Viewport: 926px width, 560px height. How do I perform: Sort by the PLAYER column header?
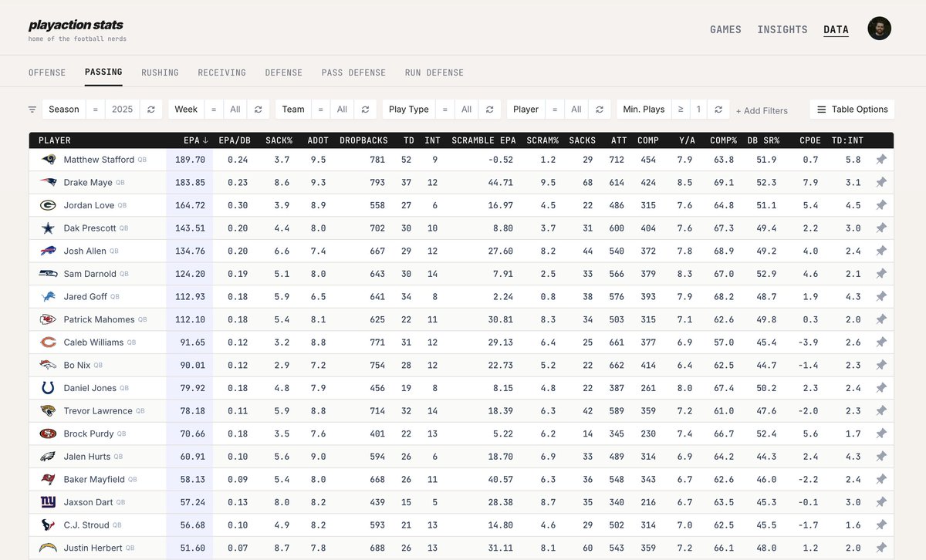point(55,140)
